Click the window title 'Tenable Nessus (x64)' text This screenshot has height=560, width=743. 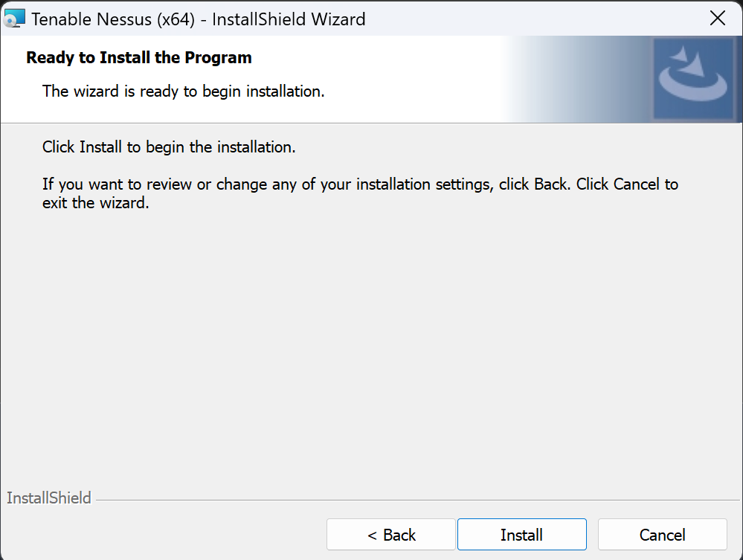pyautogui.click(x=113, y=19)
